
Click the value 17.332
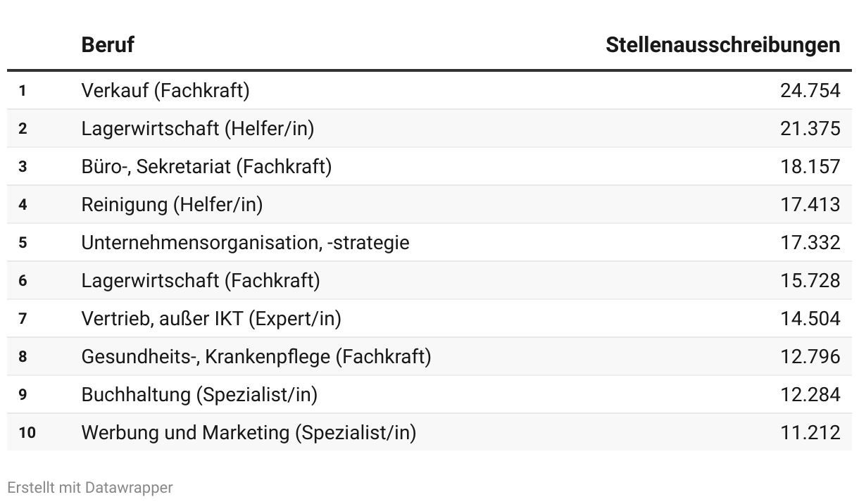[810, 242]
